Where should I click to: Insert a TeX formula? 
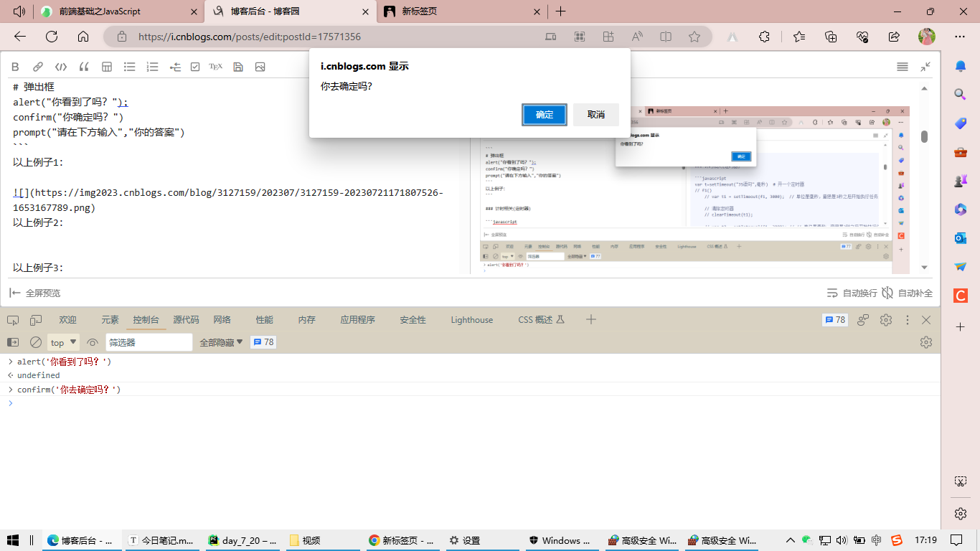tap(216, 67)
